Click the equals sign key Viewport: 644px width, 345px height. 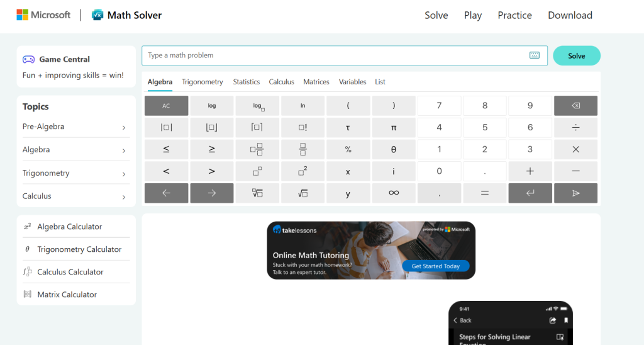[485, 193]
